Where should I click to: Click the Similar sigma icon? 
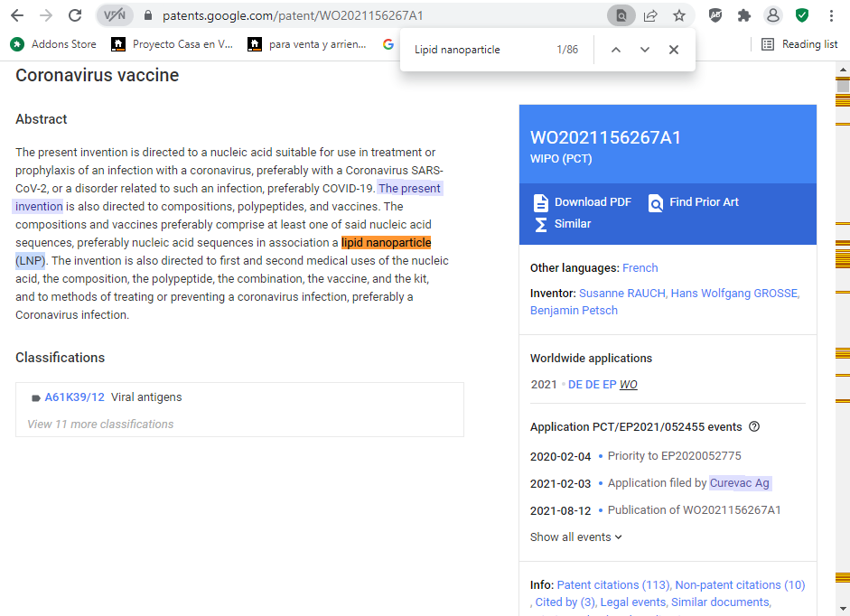click(541, 224)
